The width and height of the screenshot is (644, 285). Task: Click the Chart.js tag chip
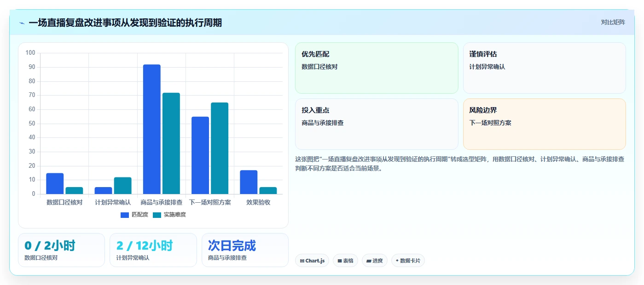click(312, 261)
